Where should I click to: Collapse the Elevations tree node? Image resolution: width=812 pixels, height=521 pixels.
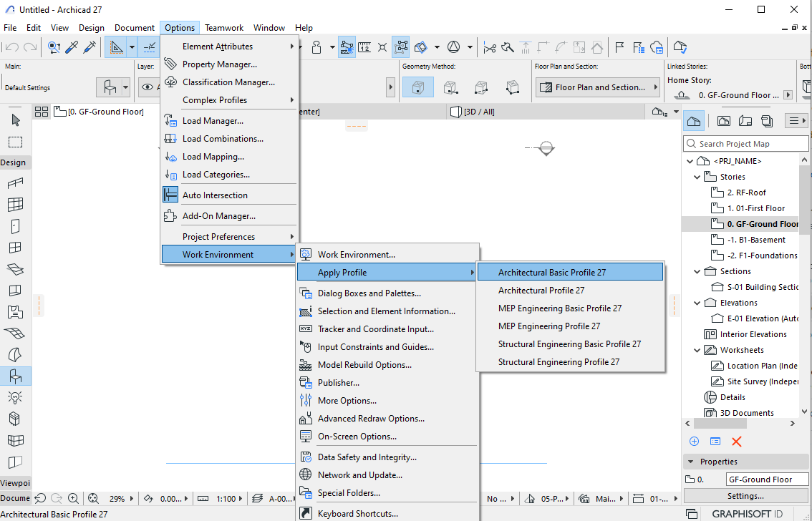[697, 303]
